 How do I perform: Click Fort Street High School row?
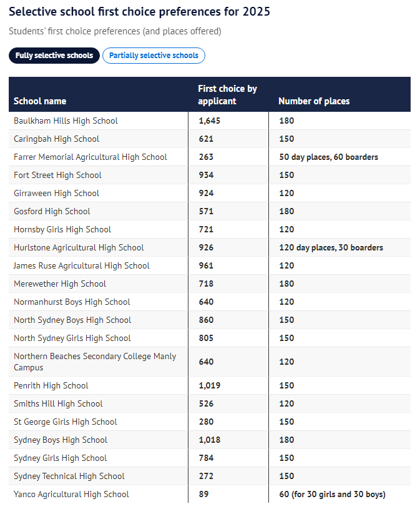[210, 175]
